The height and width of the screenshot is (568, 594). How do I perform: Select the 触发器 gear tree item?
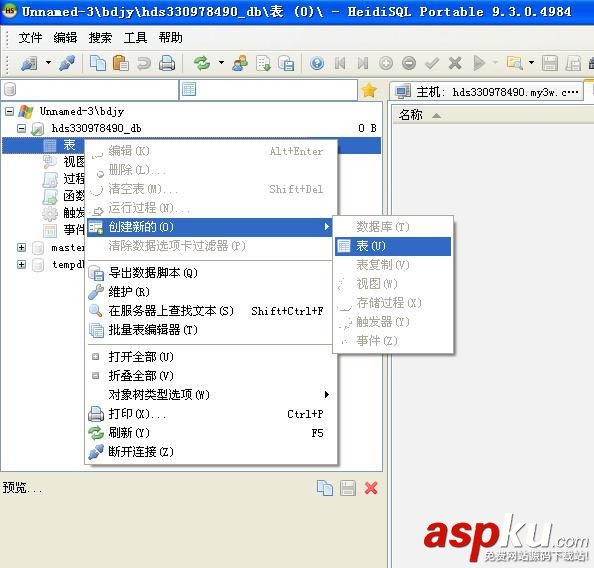[50, 213]
